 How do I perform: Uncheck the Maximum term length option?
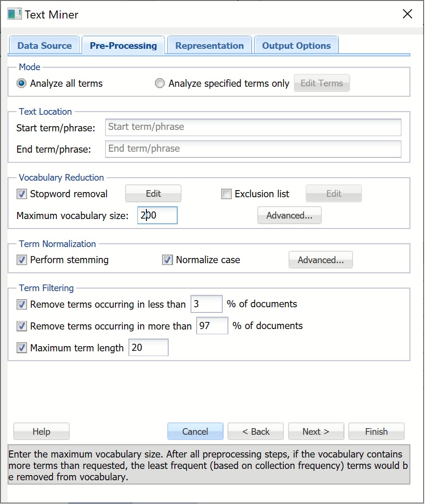pyautogui.click(x=22, y=348)
